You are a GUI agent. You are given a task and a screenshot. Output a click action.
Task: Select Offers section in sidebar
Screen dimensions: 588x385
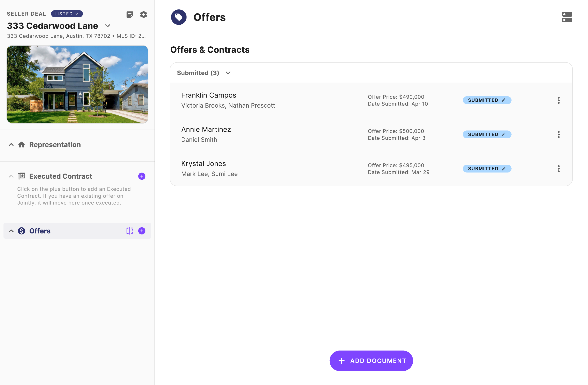pyautogui.click(x=40, y=231)
